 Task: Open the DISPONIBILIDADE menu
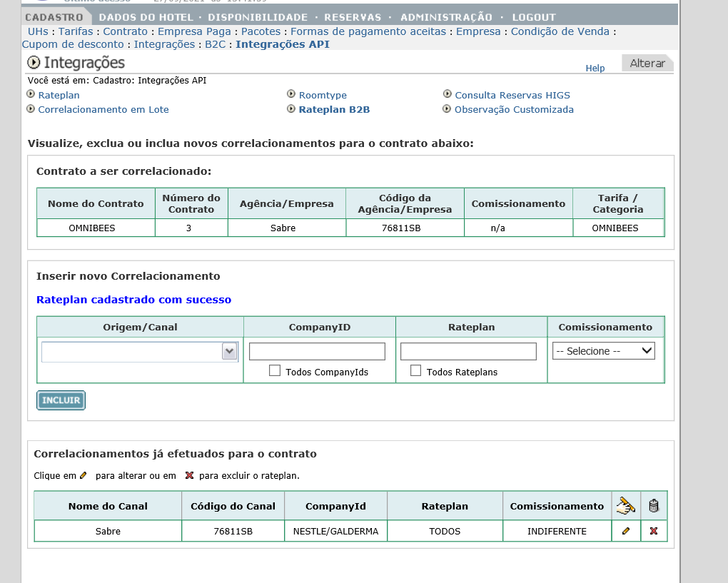coord(258,18)
